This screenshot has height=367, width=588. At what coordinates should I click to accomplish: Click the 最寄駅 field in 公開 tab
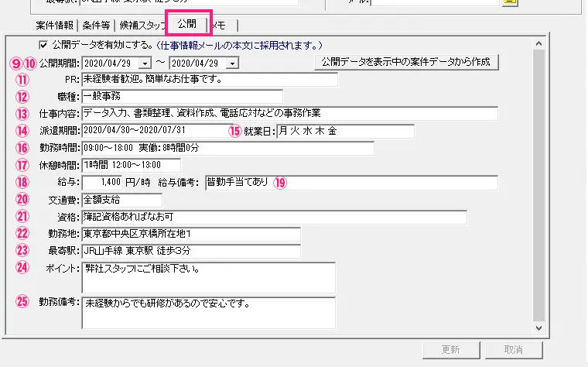(x=191, y=251)
